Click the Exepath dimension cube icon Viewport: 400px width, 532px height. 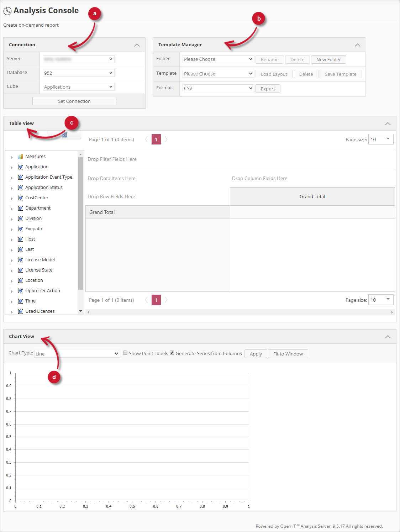tap(20, 228)
